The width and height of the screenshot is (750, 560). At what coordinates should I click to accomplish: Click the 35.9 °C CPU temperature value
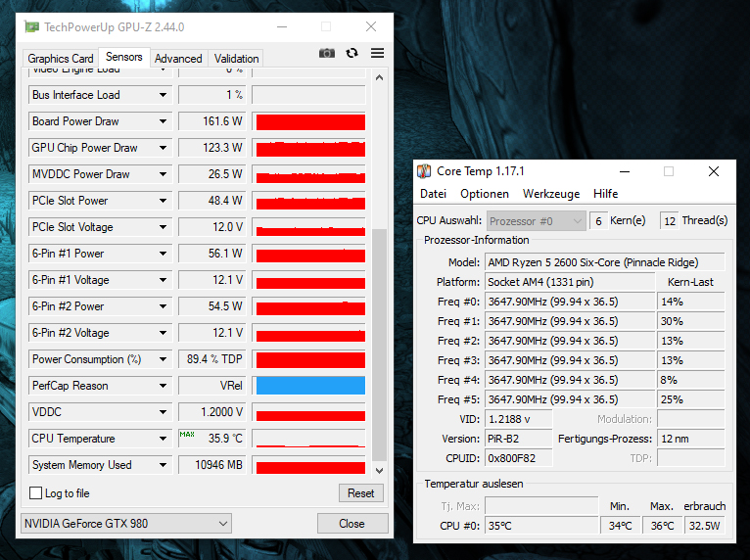coord(212,439)
